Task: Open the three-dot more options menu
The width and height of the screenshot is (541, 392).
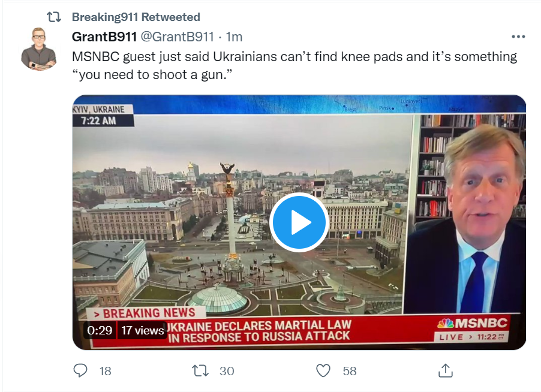Action: click(x=518, y=37)
